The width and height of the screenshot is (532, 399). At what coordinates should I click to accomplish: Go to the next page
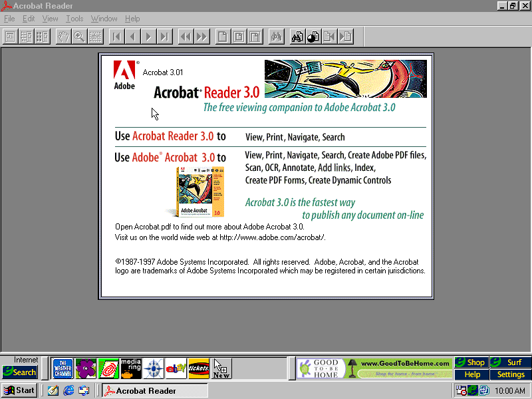[148, 37]
